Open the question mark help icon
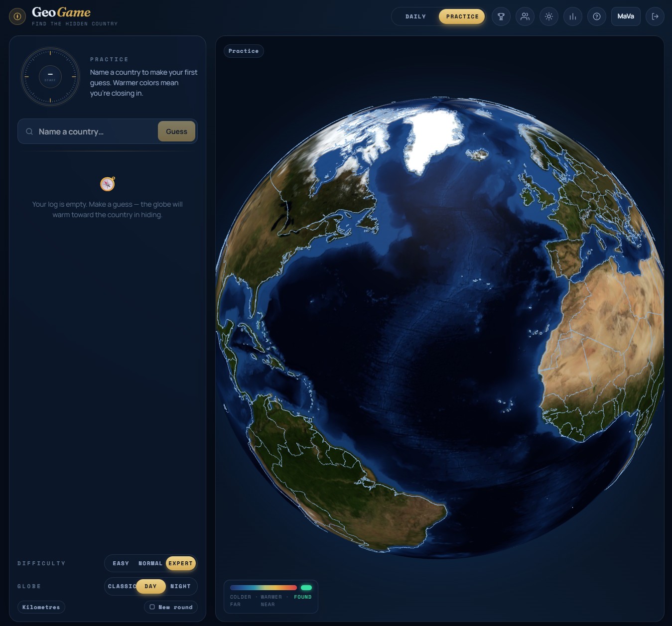The width and height of the screenshot is (672, 626). coord(597,16)
